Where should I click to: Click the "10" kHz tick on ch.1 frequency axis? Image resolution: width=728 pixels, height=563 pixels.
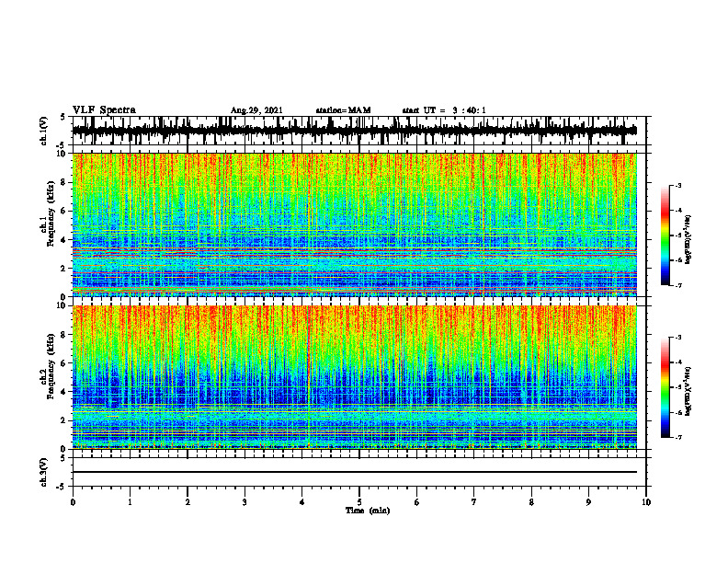click(x=63, y=154)
